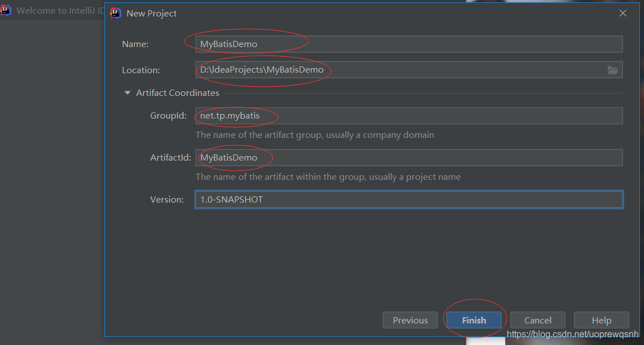Click the Welcome window IntelliJ logo
644x345 pixels.
[x=5, y=10]
